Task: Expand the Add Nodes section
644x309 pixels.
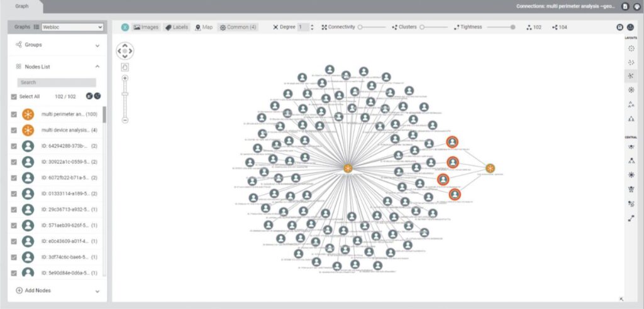Action: click(97, 291)
